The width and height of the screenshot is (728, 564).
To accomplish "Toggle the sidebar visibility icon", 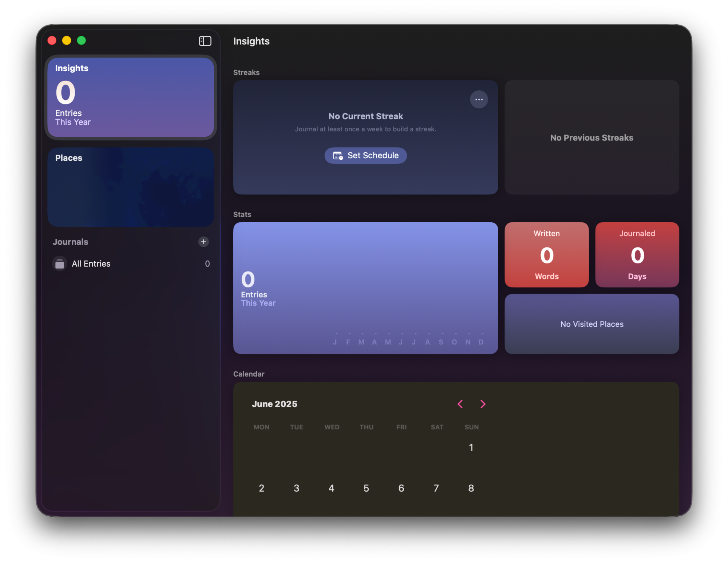I will [x=205, y=41].
